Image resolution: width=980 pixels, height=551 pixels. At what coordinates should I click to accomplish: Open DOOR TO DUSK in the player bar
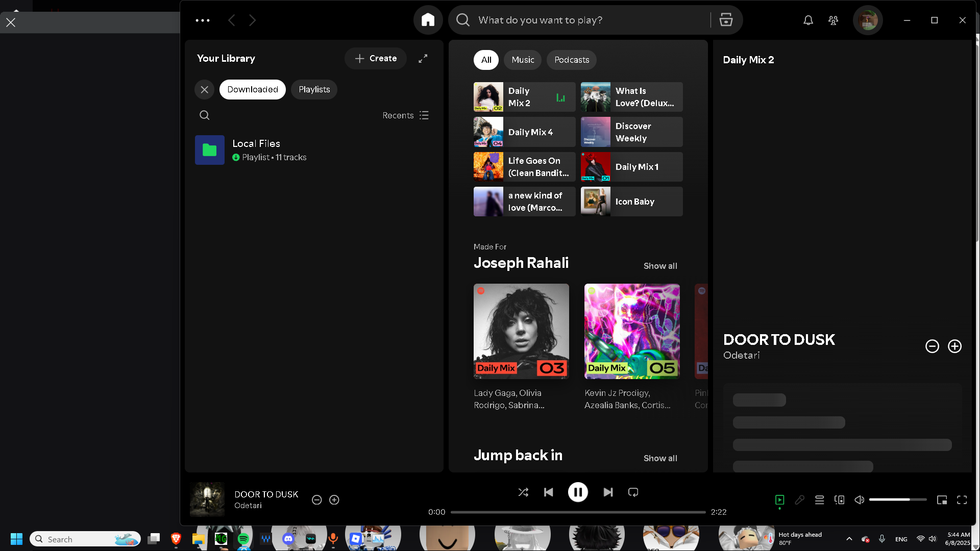click(266, 494)
